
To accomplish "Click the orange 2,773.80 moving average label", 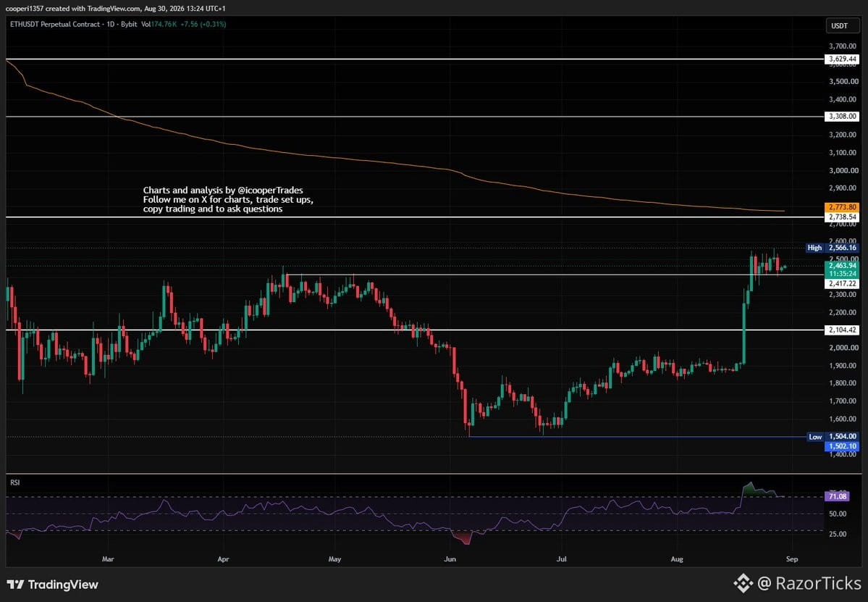I will pos(842,207).
